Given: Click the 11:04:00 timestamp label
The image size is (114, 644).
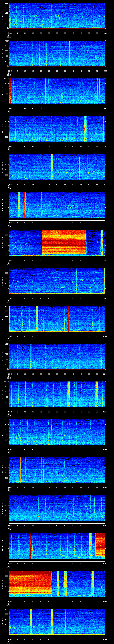Looking at the screenshot, I should click(x=9, y=147).
